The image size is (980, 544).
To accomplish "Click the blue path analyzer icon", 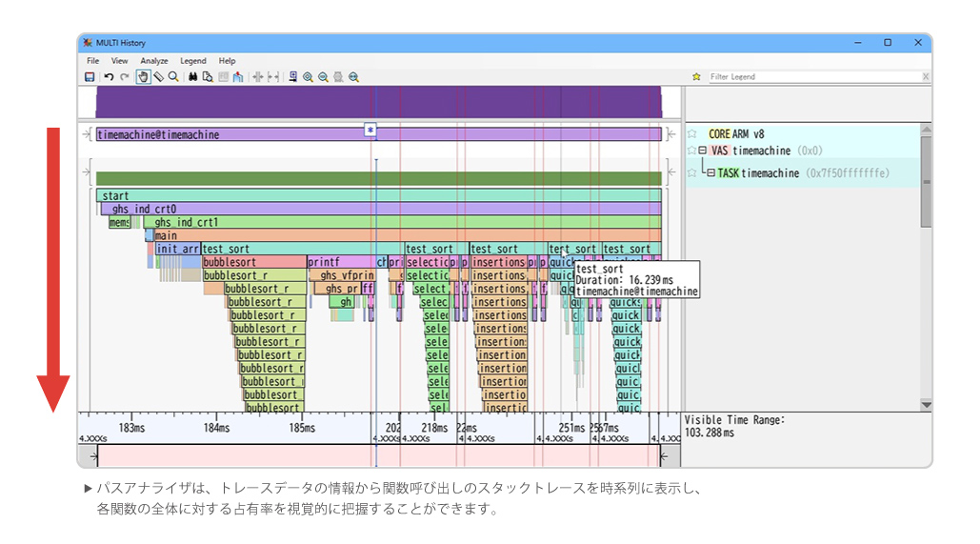I will (x=238, y=77).
